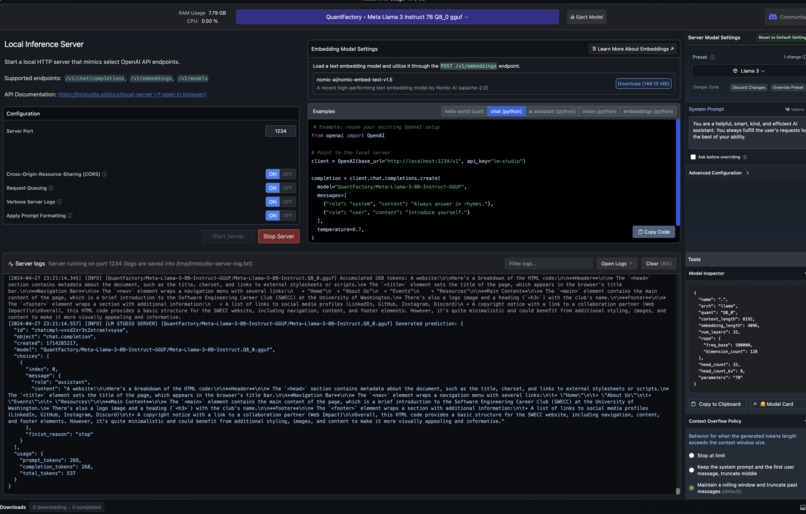This screenshot has height=514, width=806.
Task: Clear the server logs
Action: coord(658,264)
